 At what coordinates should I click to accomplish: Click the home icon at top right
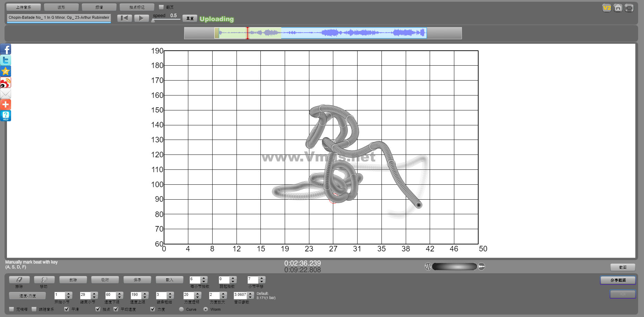pyautogui.click(x=618, y=8)
